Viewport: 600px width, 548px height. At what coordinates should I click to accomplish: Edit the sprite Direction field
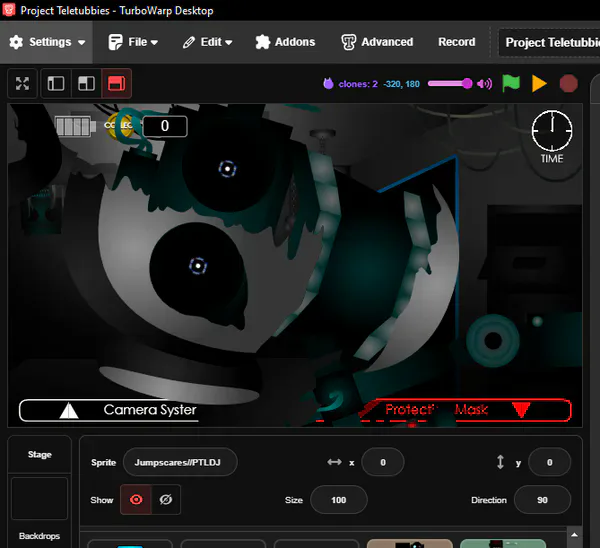tap(542, 500)
